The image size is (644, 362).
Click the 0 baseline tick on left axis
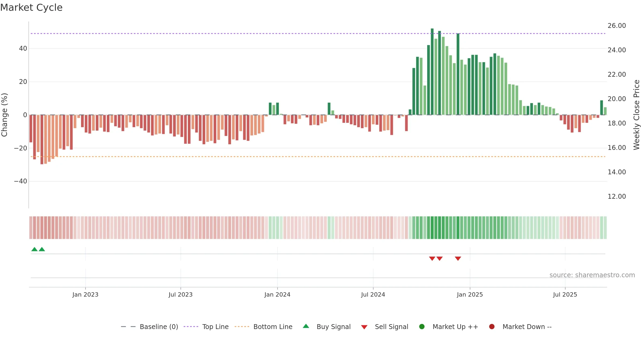point(25,115)
